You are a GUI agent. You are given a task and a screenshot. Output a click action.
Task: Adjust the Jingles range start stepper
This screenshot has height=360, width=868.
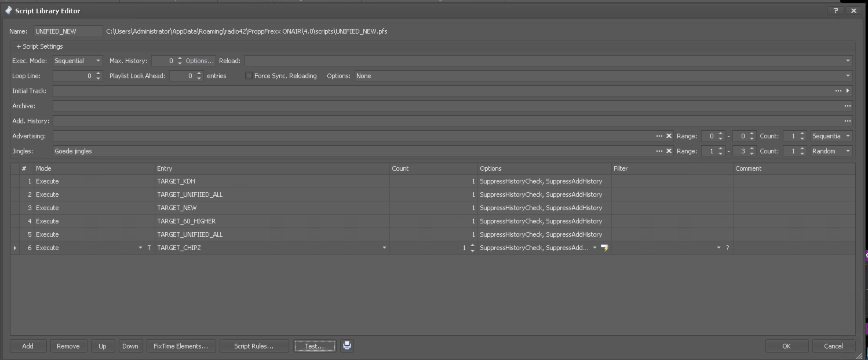click(x=721, y=151)
